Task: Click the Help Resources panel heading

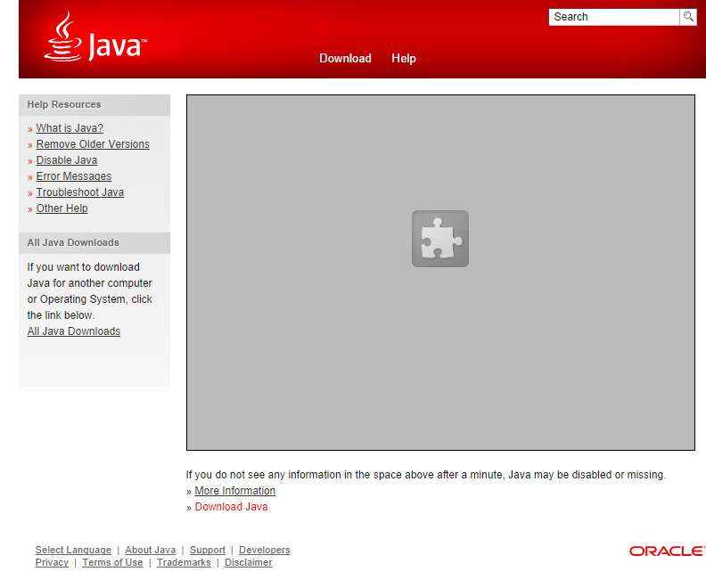Action: (94, 105)
